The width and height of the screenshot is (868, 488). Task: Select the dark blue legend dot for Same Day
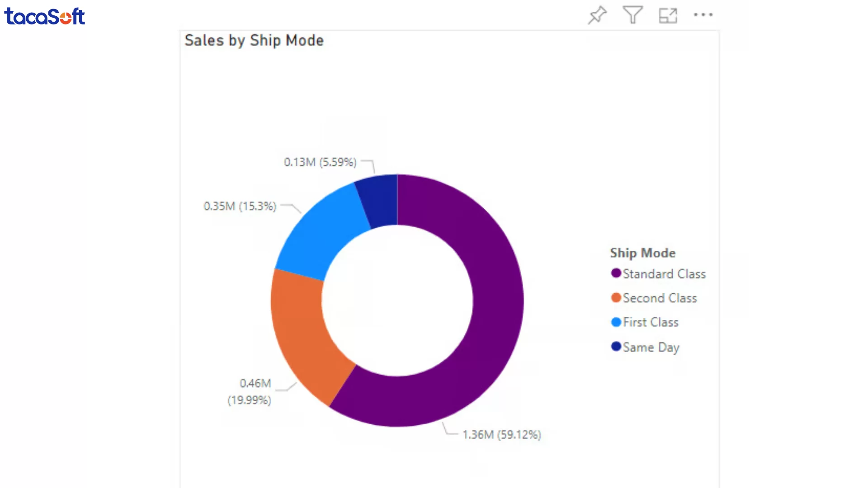pyautogui.click(x=616, y=347)
